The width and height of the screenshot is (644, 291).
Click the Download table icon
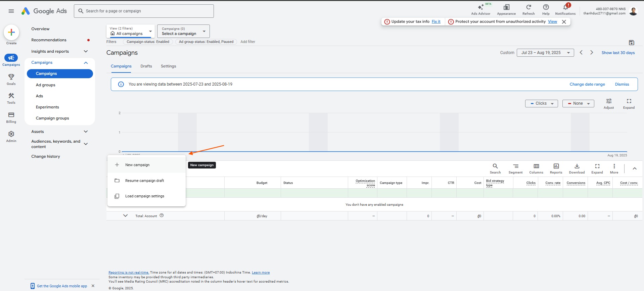tap(577, 166)
